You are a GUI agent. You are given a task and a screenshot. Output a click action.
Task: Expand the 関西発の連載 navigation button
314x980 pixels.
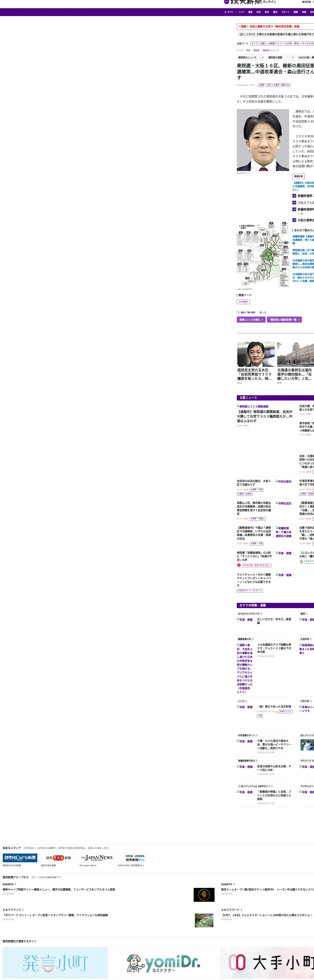pyautogui.click(x=281, y=57)
